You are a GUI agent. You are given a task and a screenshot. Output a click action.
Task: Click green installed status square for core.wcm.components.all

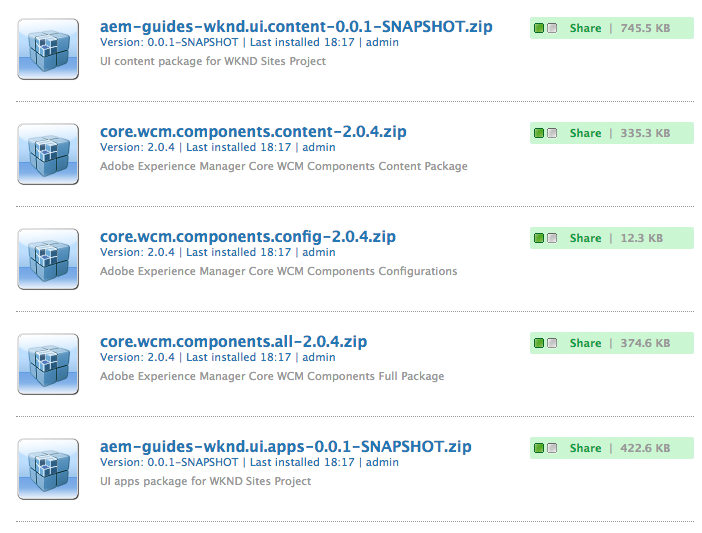pos(539,343)
